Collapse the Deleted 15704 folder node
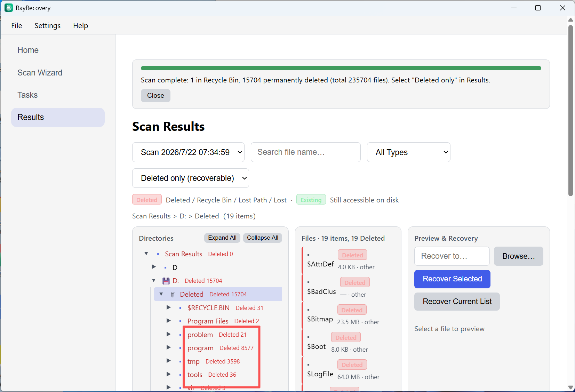 (x=161, y=294)
